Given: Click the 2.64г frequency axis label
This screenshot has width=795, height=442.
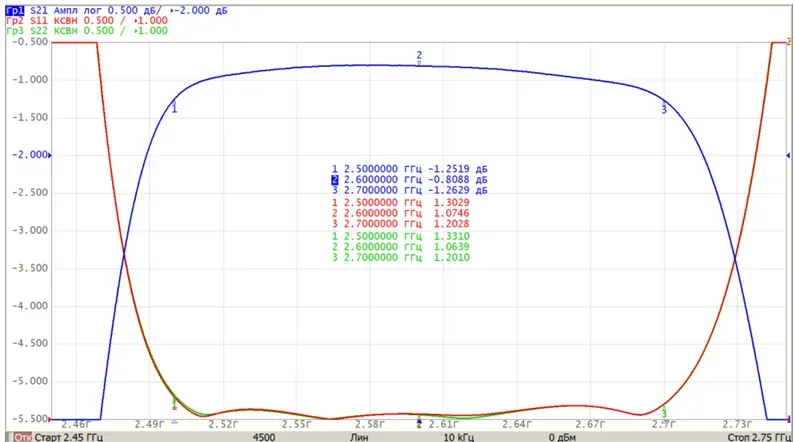Looking at the screenshot, I should (x=517, y=424).
